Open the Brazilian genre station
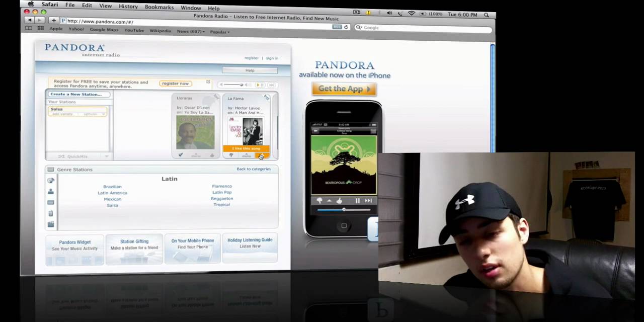 (112, 187)
